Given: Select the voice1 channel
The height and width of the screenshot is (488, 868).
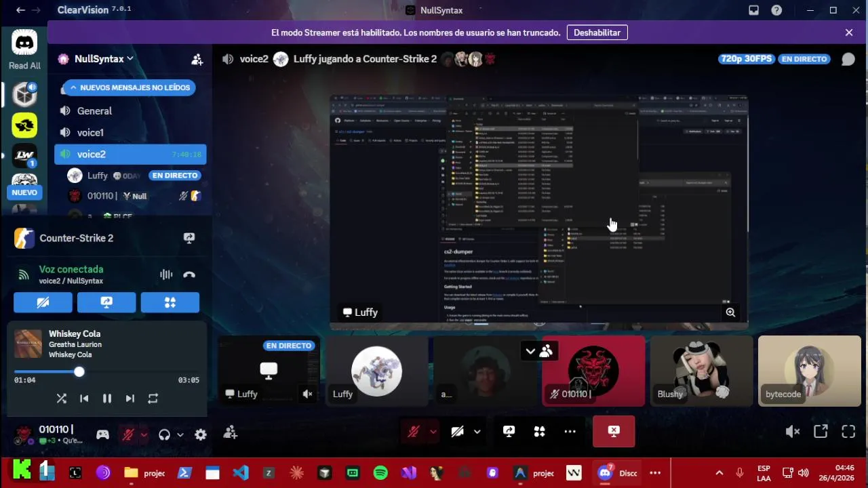Looking at the screenshot, I should click(x=130, y=133).
